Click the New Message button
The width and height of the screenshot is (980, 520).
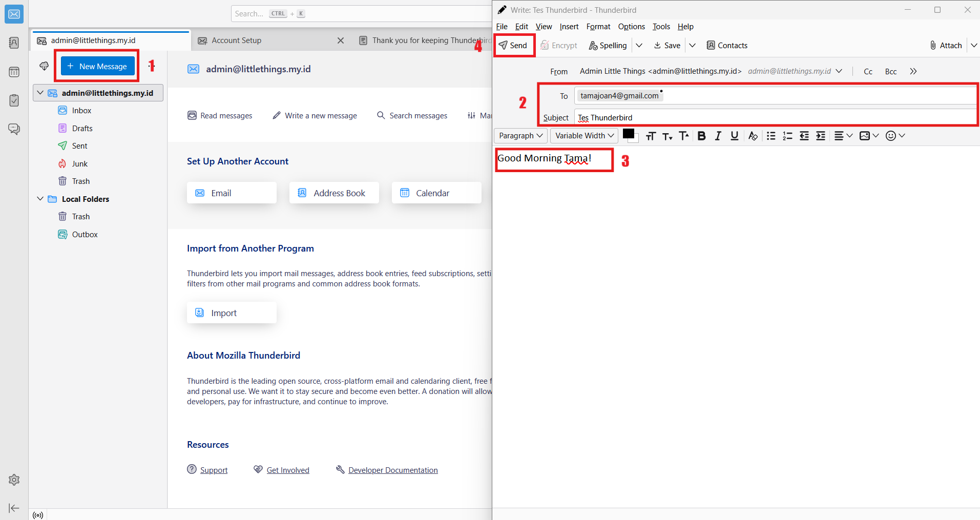98,66
